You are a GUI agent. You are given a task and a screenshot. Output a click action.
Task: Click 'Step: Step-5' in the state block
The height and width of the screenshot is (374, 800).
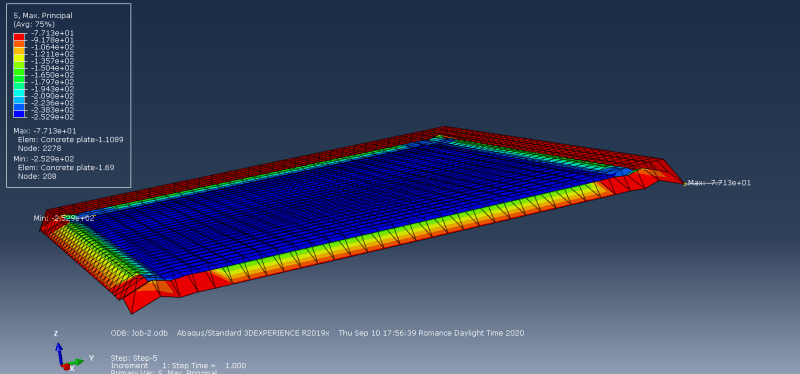(x=133, y=358)
